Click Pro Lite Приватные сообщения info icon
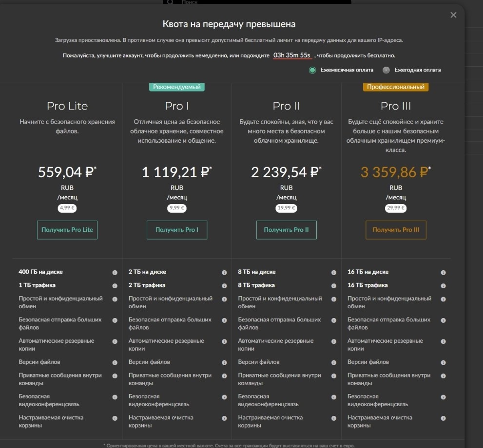This screenshot has width=483, height=448. click(115, 376)
